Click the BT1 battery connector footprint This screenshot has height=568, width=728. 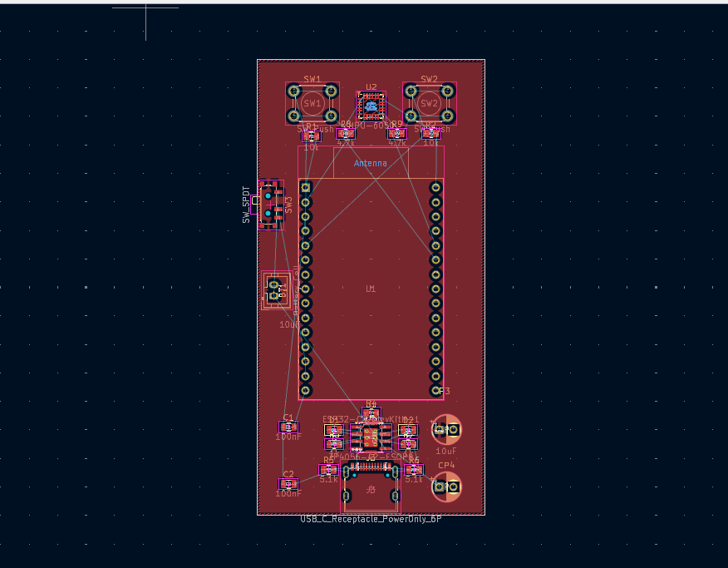(x=275, y=291)
